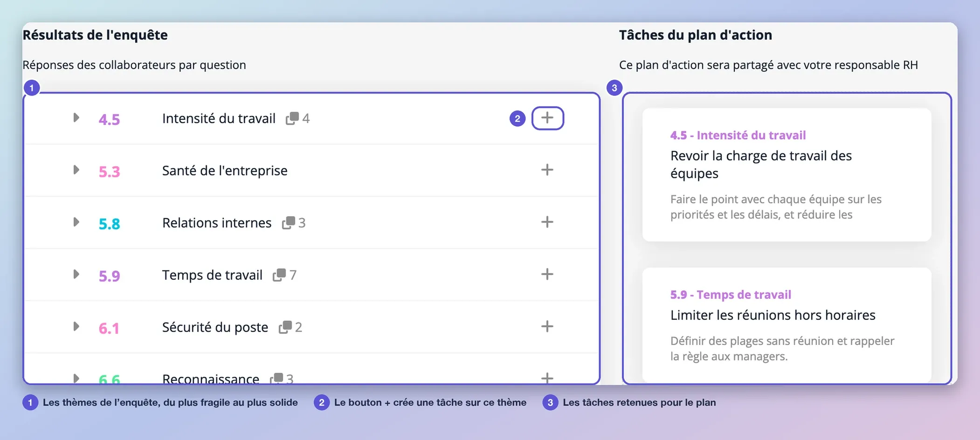The width and height of the screenshot is (980, 440).
Task: Click the 4.5 score value
Action: [x=109, y=119]
